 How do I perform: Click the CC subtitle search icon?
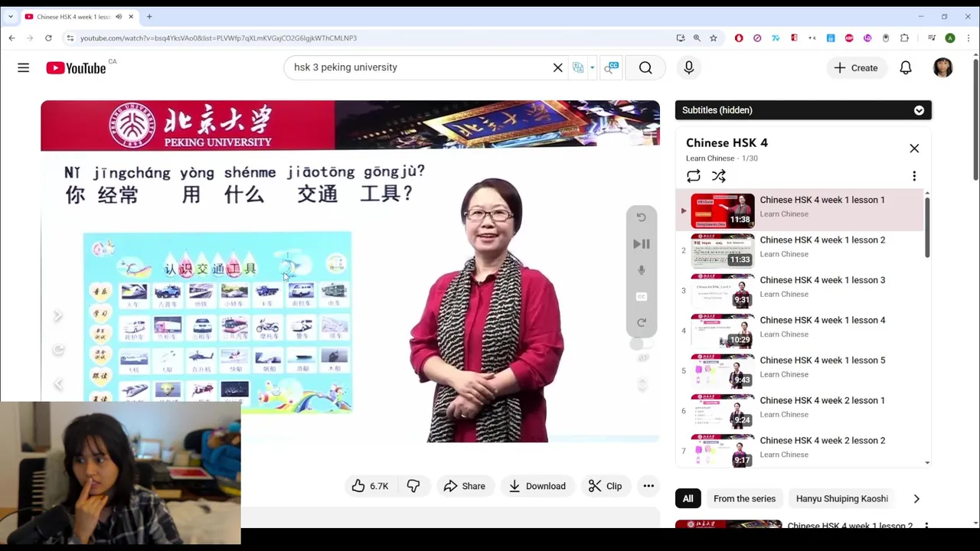pos(612,67)
